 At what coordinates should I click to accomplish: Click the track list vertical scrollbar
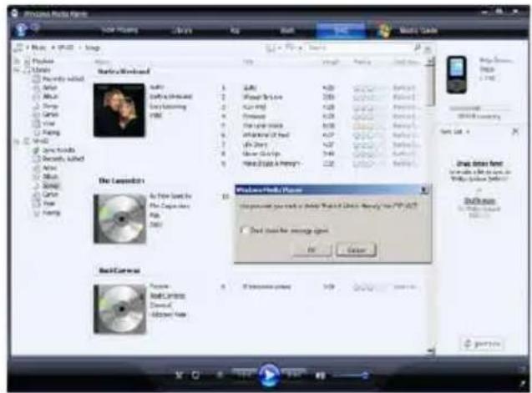(x=431, y=207)
